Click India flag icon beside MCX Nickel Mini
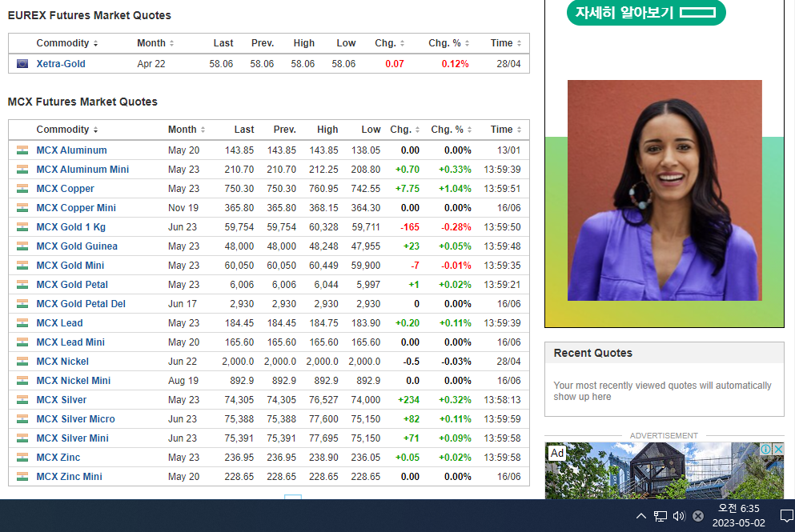This screenshot has height=532, width=795. [22, 382]
